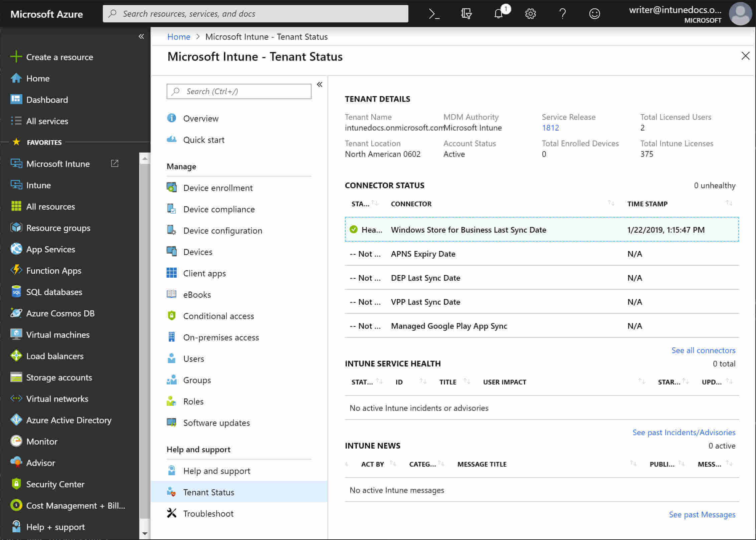Viewport: 756px width, 540px height.
Task: Select Tenant Status under Help and support
Action: pos(208,492)
